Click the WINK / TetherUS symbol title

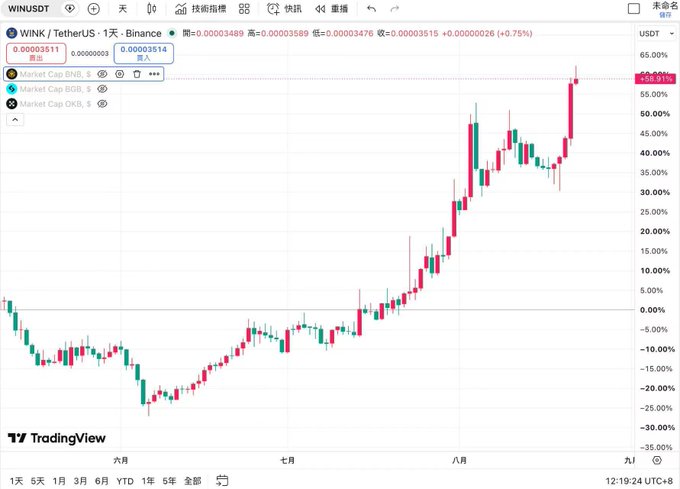coord(91,33)
